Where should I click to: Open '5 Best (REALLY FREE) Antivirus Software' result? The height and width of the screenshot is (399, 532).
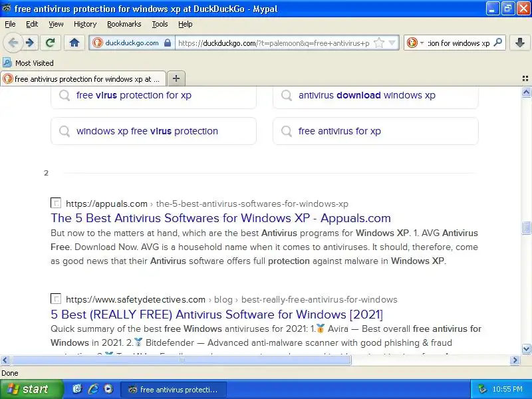(x=217, y=314)
